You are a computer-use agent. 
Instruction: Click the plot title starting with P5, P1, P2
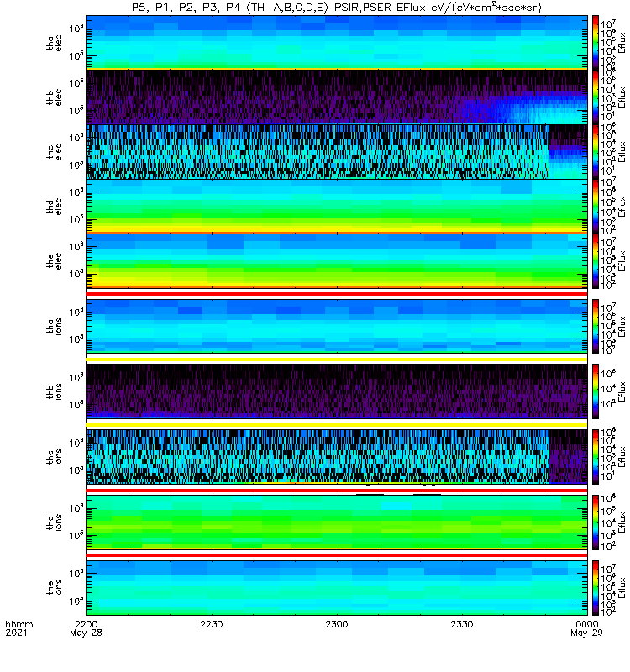click(337, 8)
